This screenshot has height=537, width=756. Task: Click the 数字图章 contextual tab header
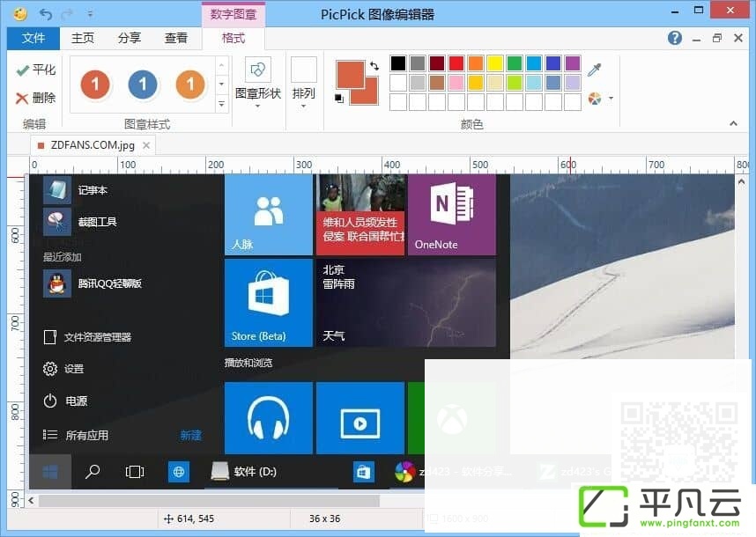[233, 14]
